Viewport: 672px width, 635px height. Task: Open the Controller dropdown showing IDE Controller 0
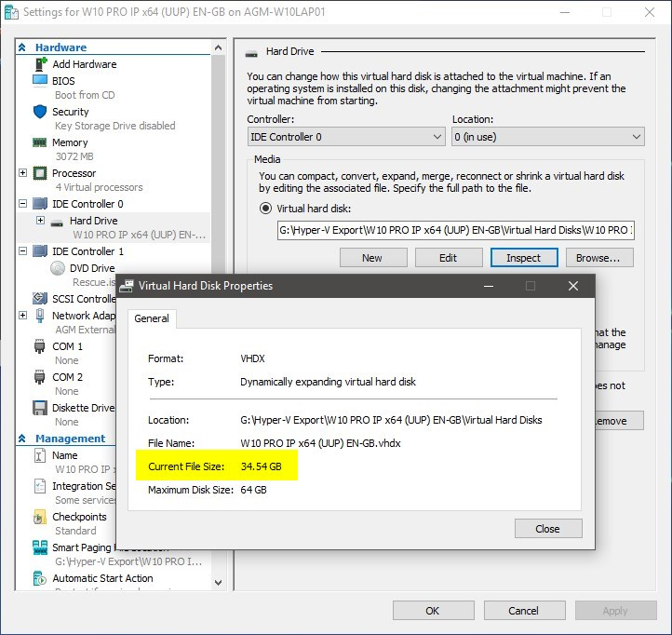click(x=346, y=137)
